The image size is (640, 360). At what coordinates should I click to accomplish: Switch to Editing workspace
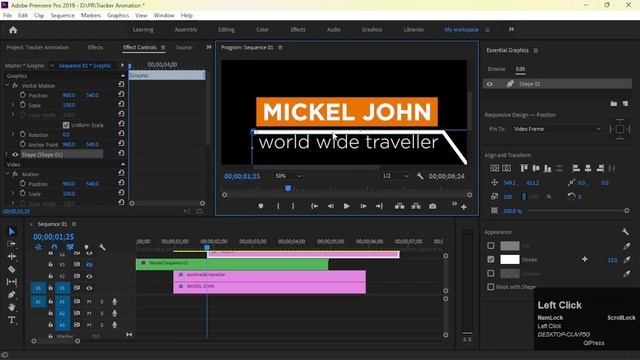(x=226, y=30)
